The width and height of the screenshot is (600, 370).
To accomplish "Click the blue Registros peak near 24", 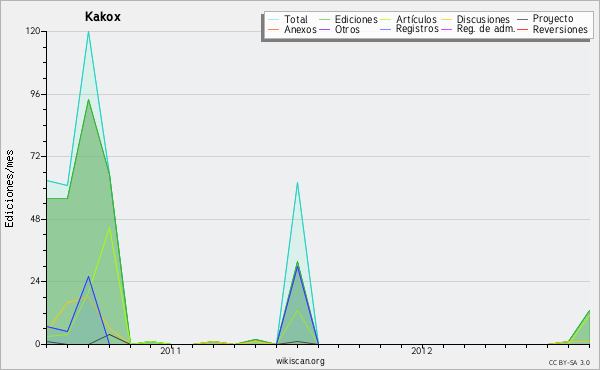I will tap(88, 277).
